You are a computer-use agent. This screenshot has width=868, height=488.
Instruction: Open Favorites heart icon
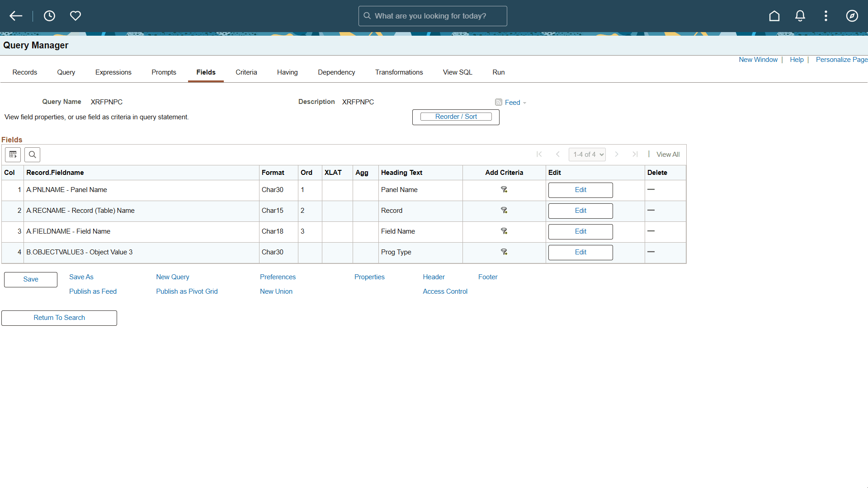click(75, 16)
